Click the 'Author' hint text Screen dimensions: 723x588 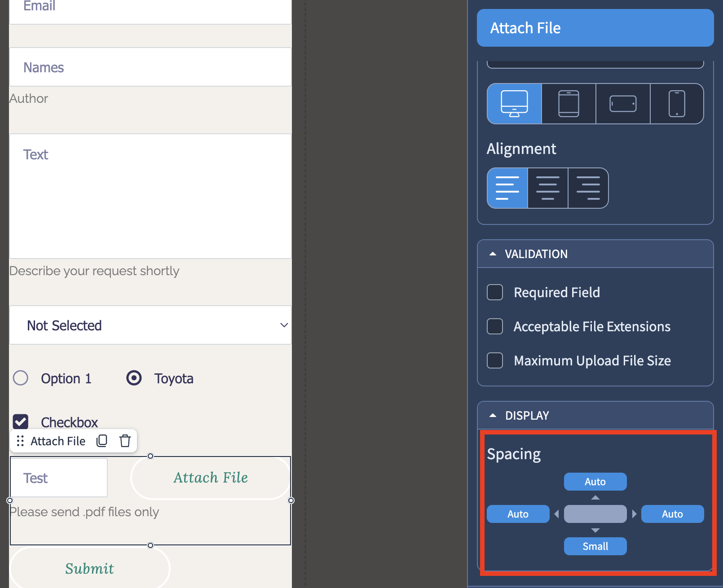[29, 98]
